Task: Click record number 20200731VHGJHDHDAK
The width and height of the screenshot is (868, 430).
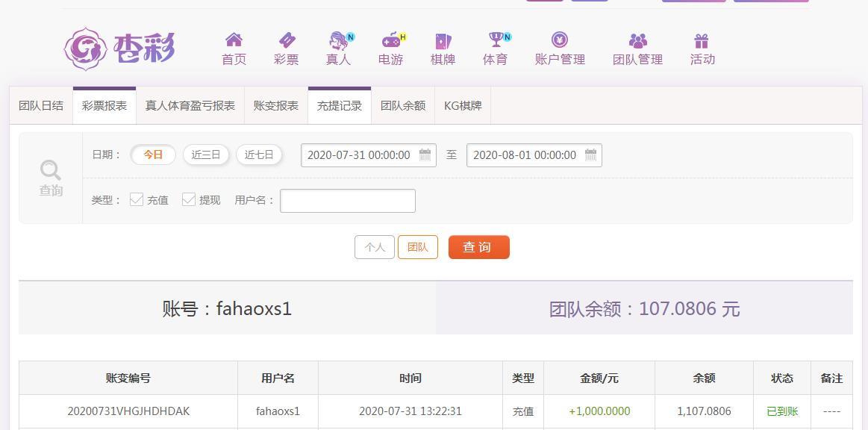Action: (x=128, y=411)
